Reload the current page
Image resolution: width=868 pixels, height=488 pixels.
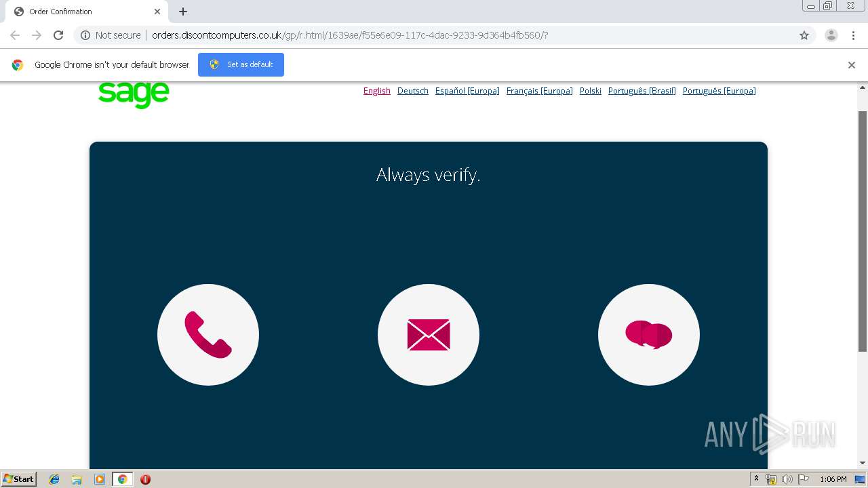point(58,35)
